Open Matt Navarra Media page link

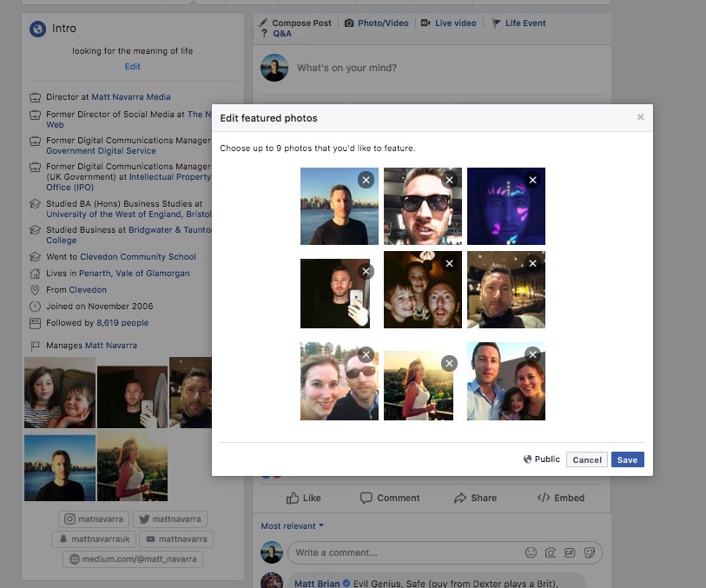click(x=131, y=96)
